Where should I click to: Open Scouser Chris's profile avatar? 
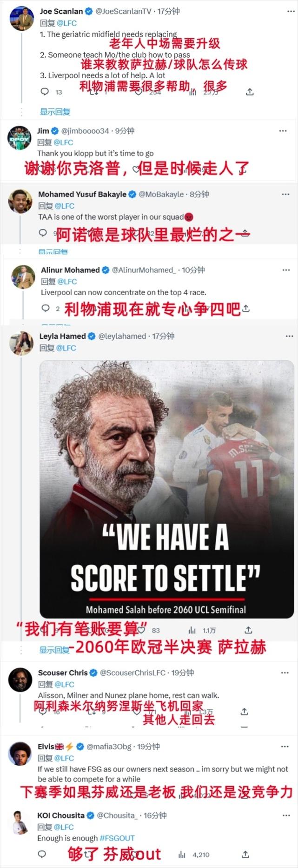[x=20, y=680]
